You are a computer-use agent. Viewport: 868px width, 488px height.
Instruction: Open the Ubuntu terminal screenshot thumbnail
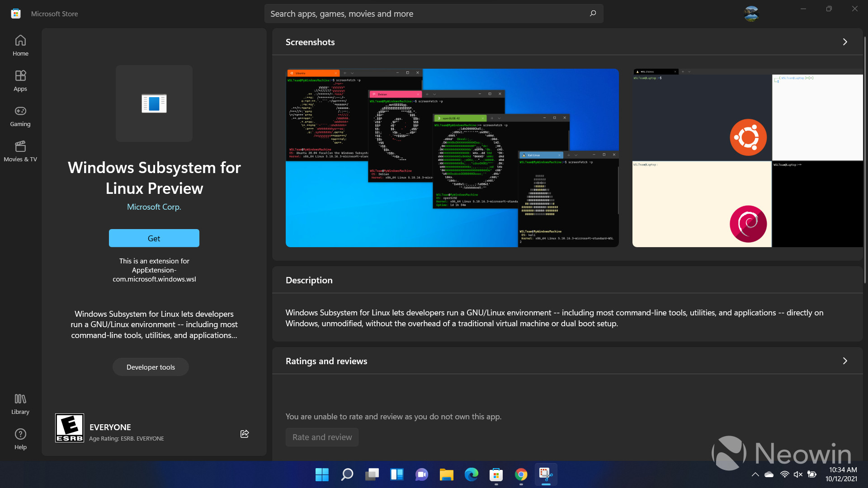coord(452,158)
